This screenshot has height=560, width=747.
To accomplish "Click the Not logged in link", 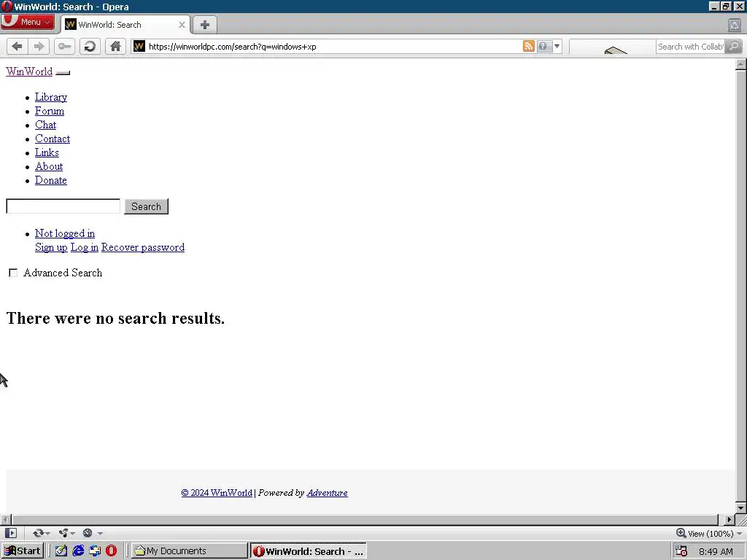I will coord(65,233).
